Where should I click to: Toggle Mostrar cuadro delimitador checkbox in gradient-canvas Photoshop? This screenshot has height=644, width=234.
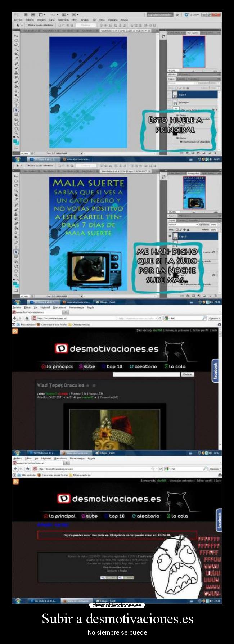[27, 25]
